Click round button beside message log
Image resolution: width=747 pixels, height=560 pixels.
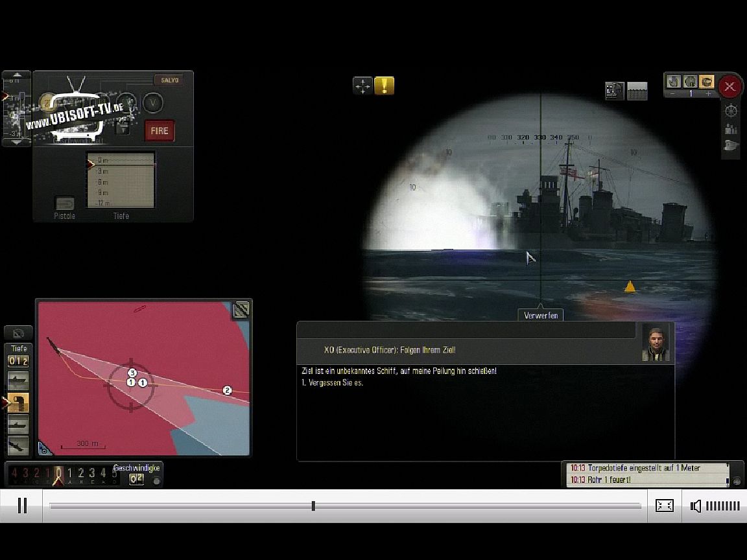[737, 481]
